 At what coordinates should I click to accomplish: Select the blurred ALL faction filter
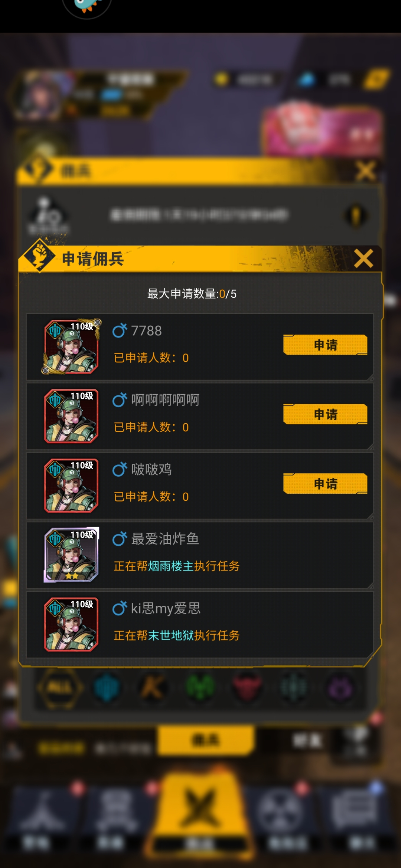click(59, 687)
